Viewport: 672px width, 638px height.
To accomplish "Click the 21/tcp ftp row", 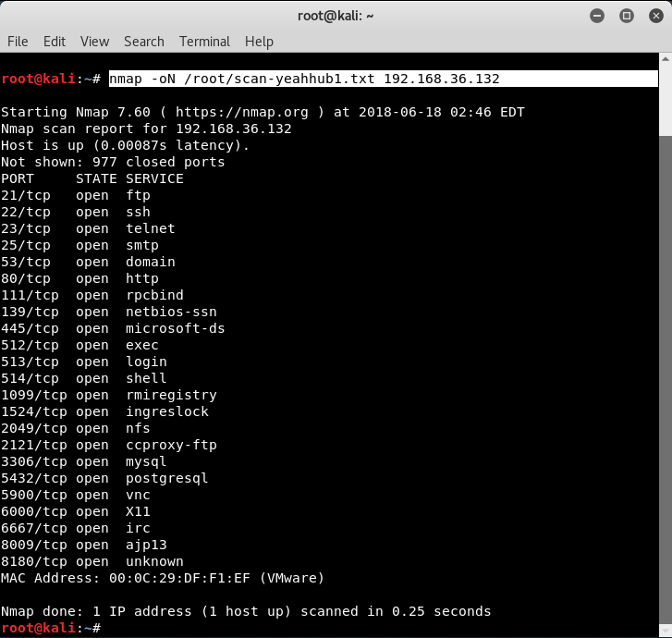I will click(76, 195).
